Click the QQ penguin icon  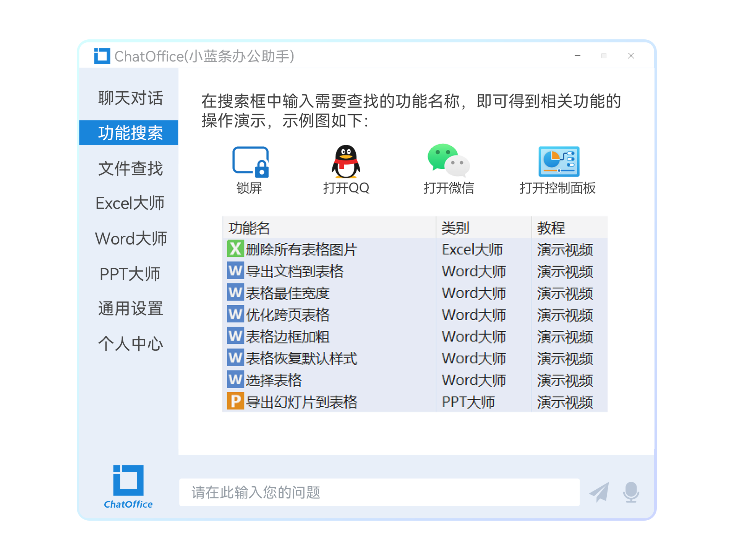[x=346, y=162]
